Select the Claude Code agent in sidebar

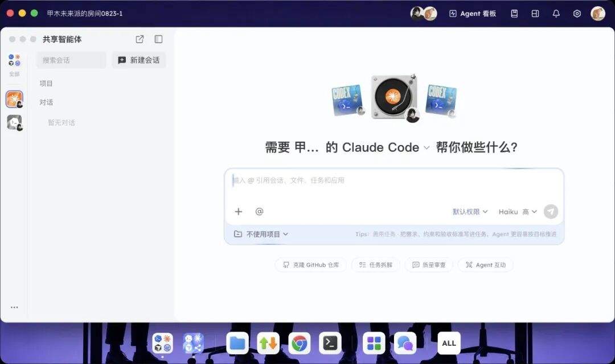(14, 99)
